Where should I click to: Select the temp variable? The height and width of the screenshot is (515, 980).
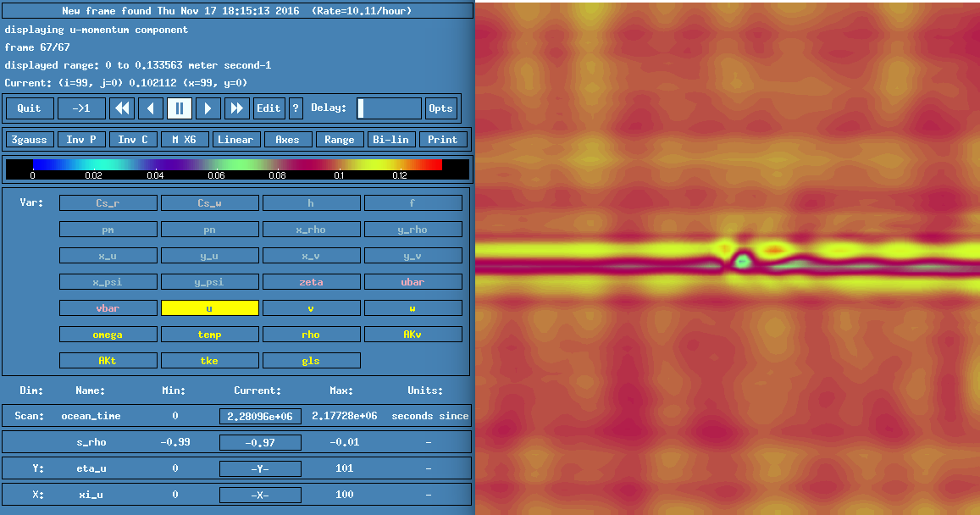(x=209, y=335)
